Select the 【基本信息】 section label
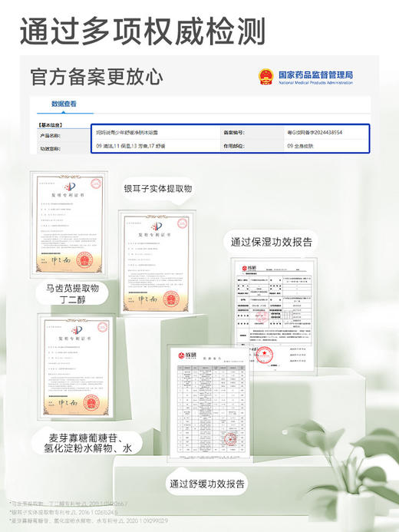 click(50, 125)
